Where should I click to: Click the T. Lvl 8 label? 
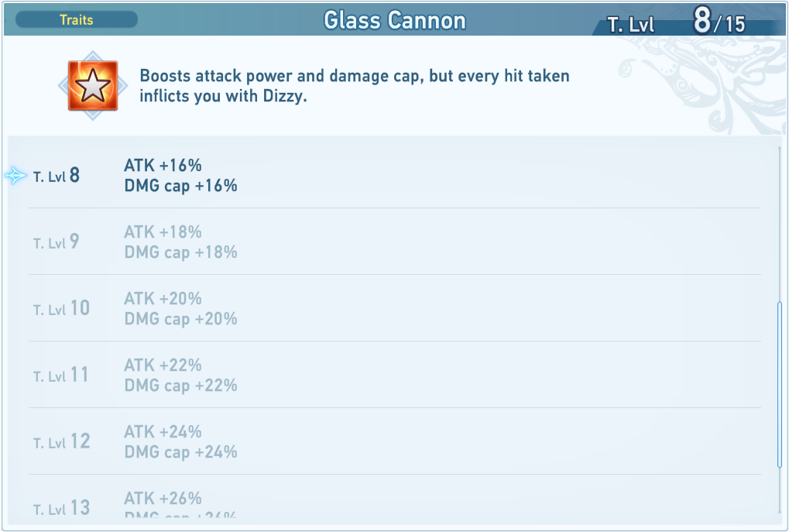point(57,176)
